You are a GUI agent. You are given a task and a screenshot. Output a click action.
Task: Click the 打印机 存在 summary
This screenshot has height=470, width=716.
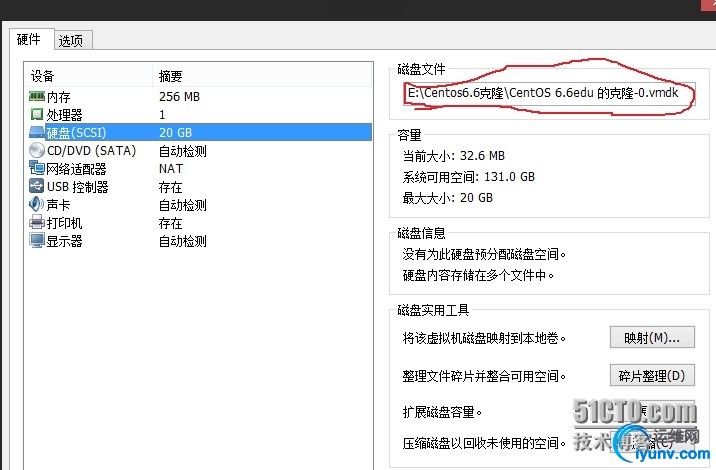[x=170, y=223]
